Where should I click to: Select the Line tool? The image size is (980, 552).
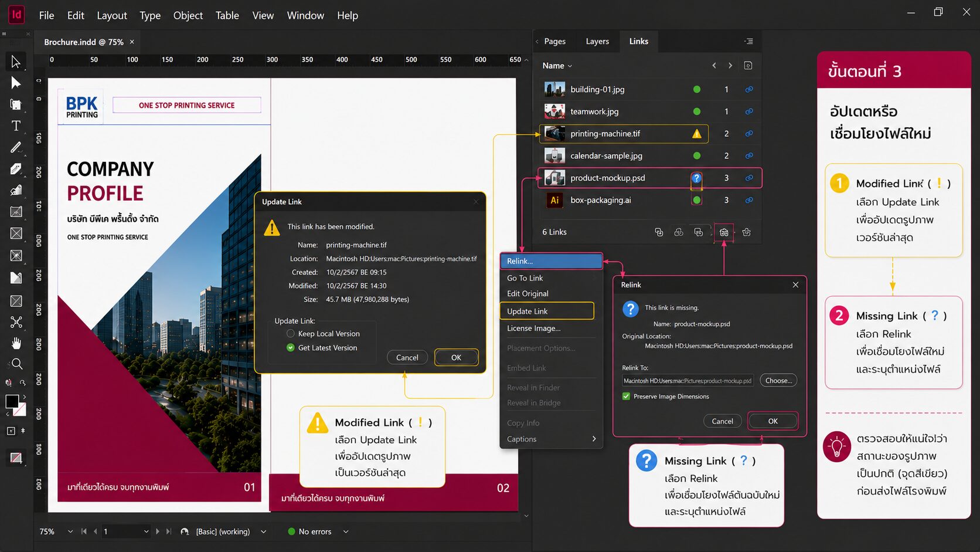16,147
